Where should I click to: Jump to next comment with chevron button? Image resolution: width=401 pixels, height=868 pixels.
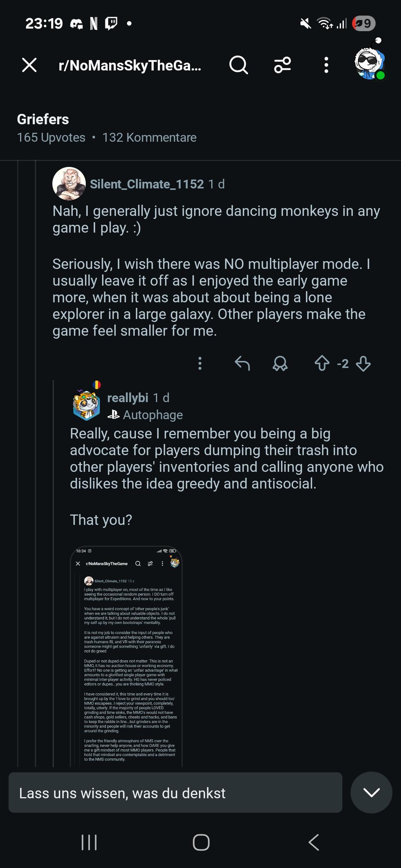pos(371,793)
